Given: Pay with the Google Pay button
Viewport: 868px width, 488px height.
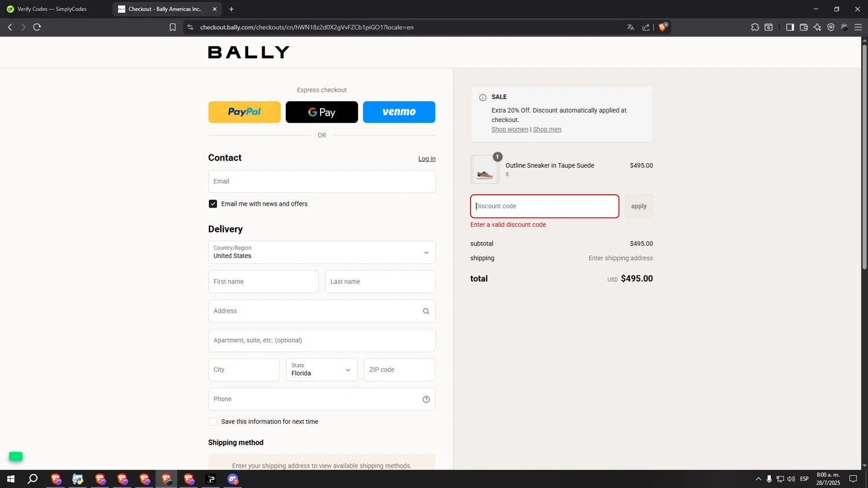Looking at the screenshot, I should [322, 112].
